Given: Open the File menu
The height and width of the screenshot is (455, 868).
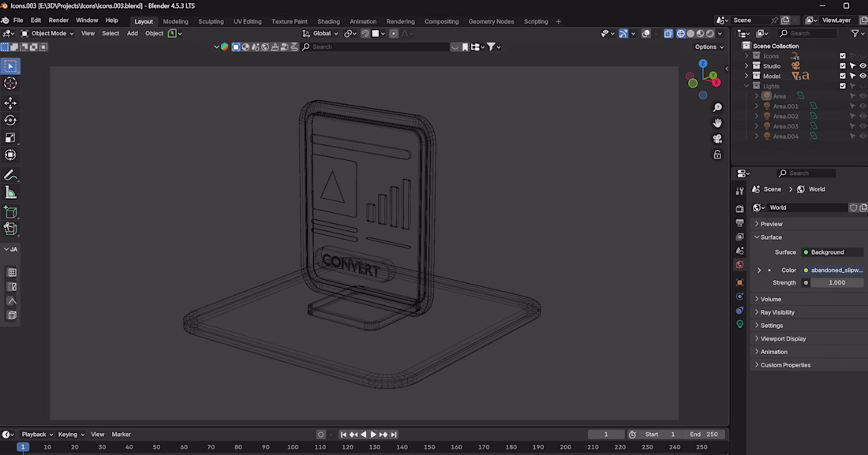Looking at the screenshot, I should (x=18, y=21).
